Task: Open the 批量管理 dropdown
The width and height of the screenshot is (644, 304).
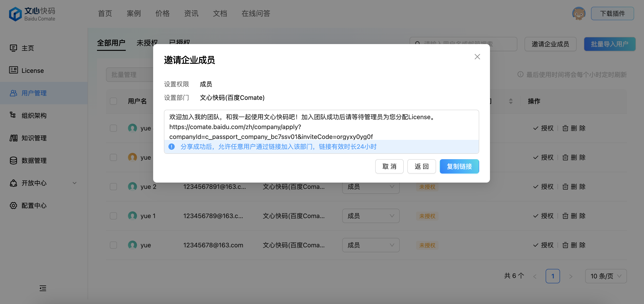Action: coord(130,75)
